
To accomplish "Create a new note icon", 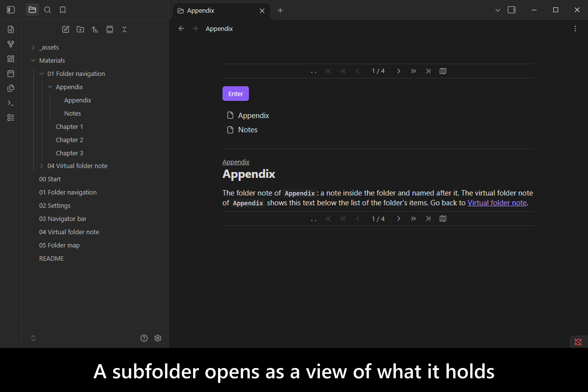I will (x=66, y=29).
